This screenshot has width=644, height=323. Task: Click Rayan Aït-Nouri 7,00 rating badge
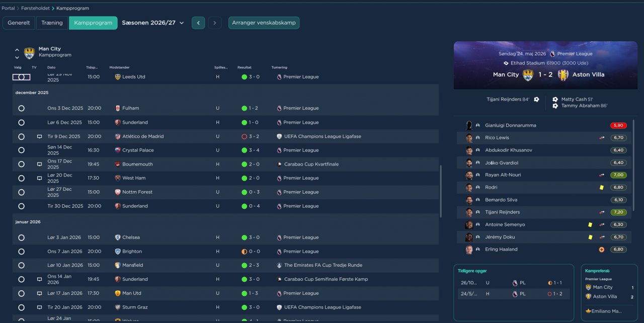[x=618, y=175]
